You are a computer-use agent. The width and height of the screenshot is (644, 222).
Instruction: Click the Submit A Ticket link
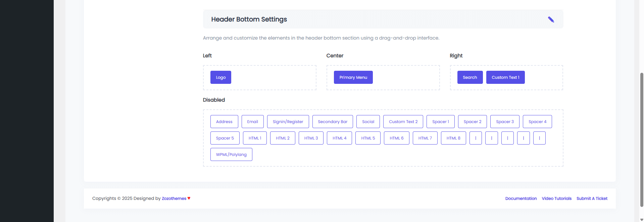coord(592,199)
